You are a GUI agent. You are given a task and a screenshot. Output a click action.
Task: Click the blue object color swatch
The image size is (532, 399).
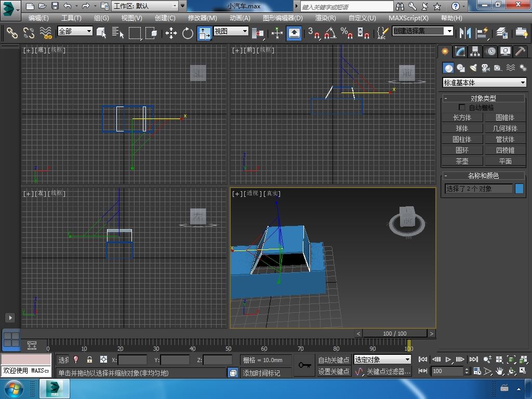519,189
